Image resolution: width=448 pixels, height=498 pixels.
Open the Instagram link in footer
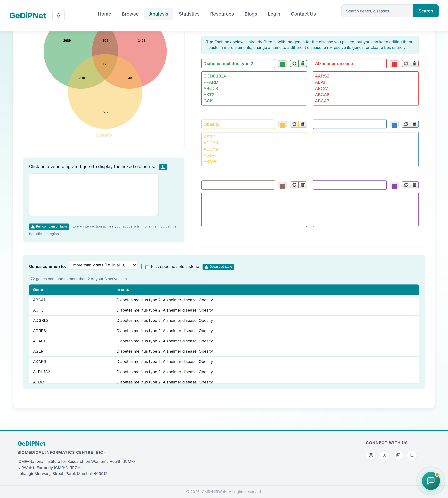coord(371,455)
